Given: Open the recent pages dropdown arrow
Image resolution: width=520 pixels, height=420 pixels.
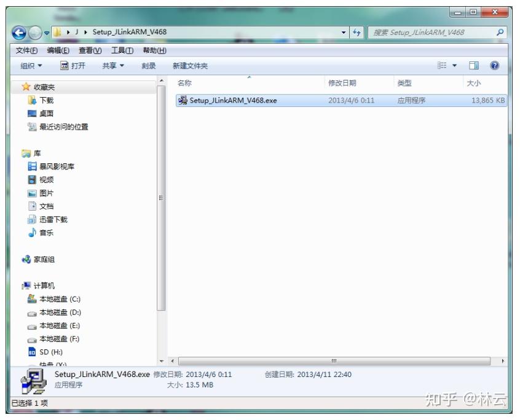Looking at the screenshot, I should point(47,33).
